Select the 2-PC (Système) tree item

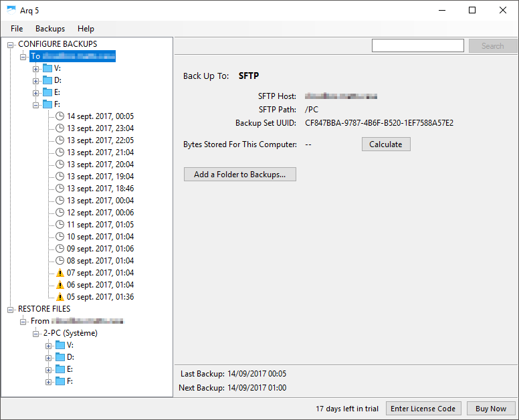(70, 333)
